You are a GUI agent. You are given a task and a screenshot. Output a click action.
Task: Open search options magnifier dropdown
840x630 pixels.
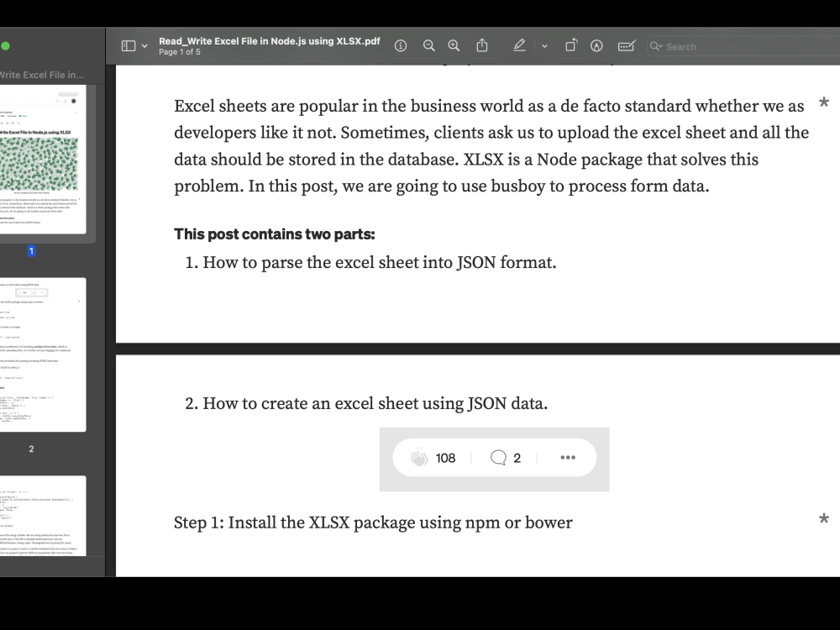(x=656, y=46)
